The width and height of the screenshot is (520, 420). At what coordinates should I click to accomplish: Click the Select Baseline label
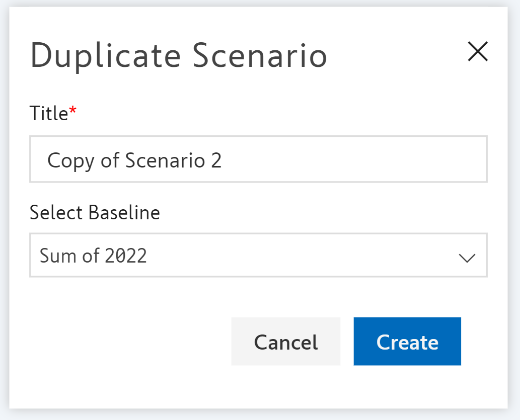click(x=95, y=213)
